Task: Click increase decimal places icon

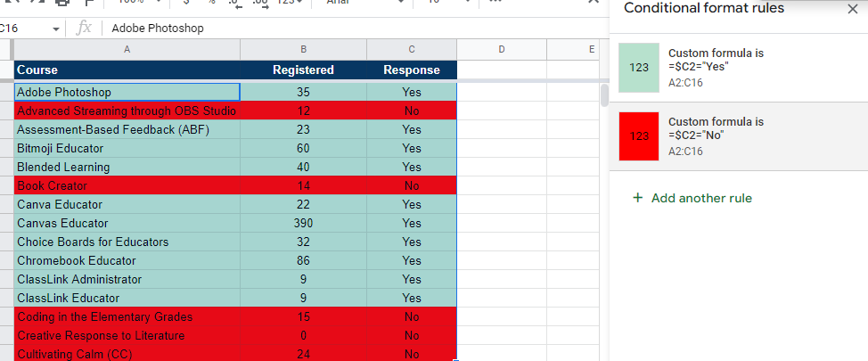Action: coord(259,2)
